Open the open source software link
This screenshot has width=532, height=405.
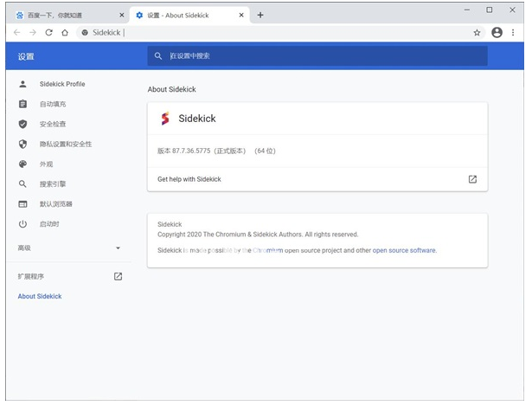[405, 251]
